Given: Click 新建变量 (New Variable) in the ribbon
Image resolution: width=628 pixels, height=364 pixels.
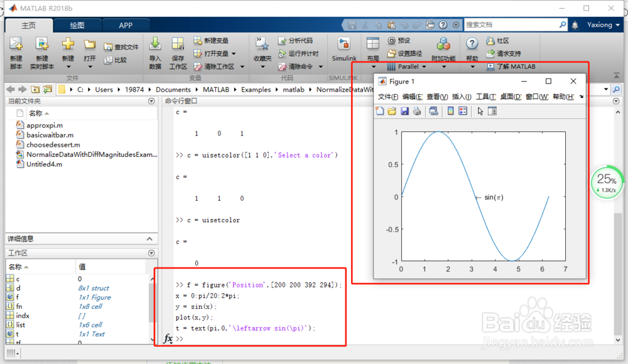Looking at the screenshot, I should [210, 40].
